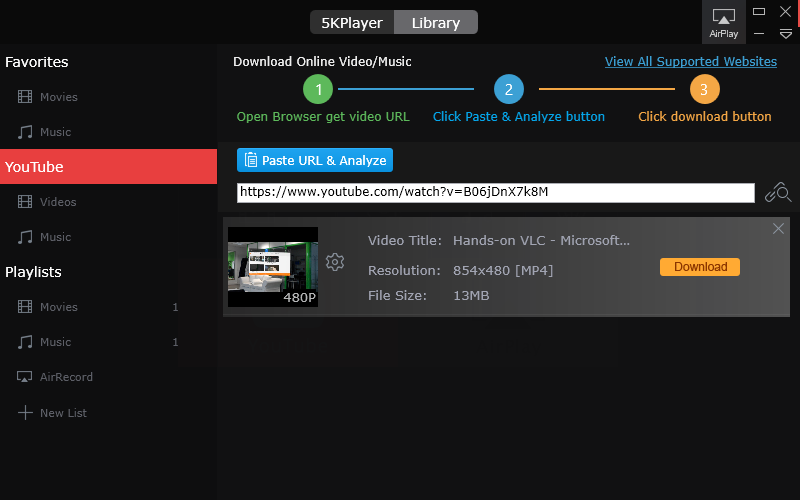Click resolution value '854x480 [MP4]'
The height and width of the screenshot is (500, 800).
coord(503,270)
